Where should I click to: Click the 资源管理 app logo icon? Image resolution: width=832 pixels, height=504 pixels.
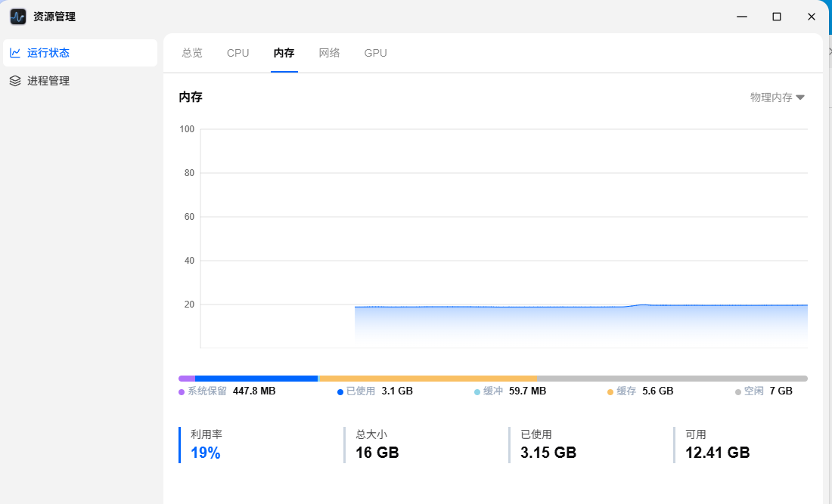coord(18,17)
